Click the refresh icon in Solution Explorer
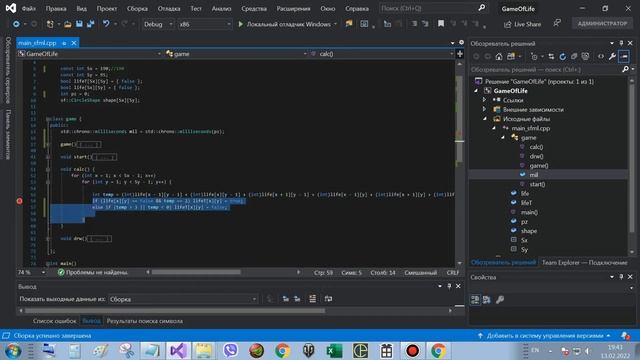The image size is (640, 360). point(562,57)
